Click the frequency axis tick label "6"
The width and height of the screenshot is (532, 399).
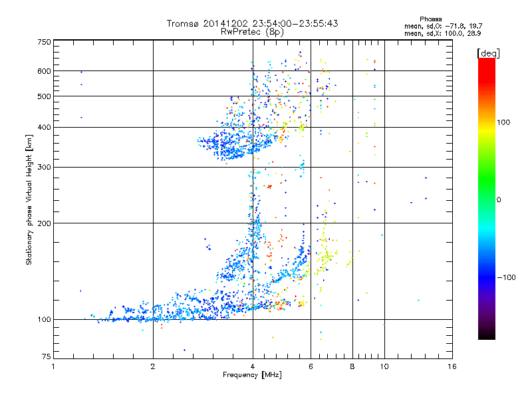pos(311,366)
